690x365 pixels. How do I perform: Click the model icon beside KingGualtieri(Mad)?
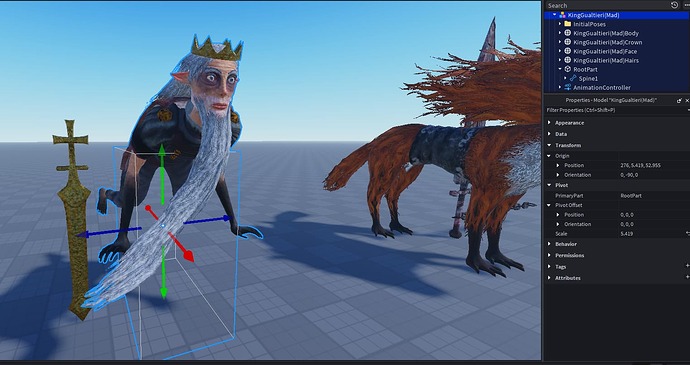pyautogui.click(x=562, y=15)
